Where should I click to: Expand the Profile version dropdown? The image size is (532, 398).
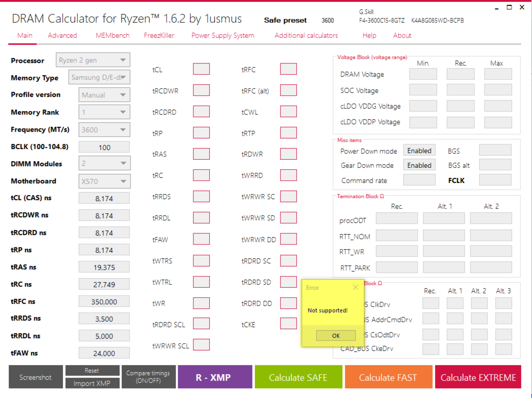point(104,95)
